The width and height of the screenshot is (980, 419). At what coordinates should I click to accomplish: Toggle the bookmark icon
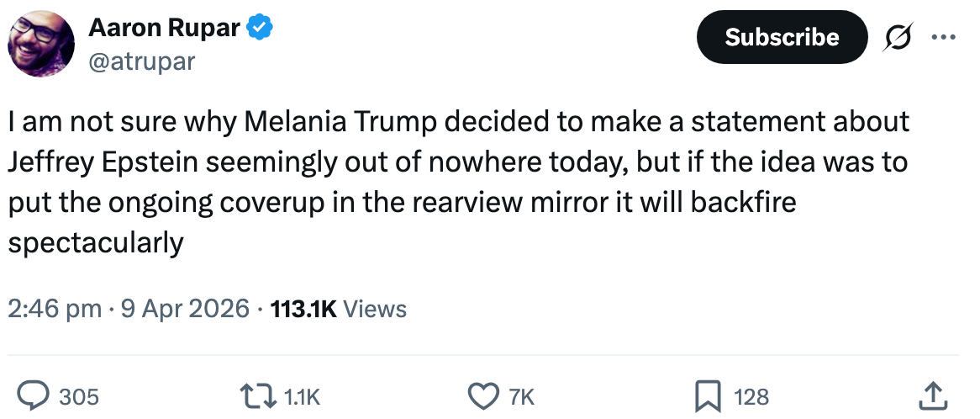point(708,395)
